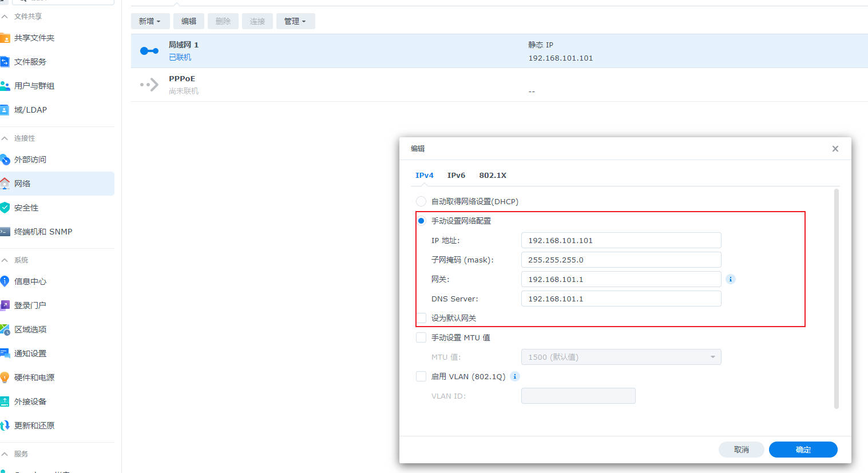Click the gateway (网关) input field
Viewport: 868px width, 473px height.
[x=621, y=279]
